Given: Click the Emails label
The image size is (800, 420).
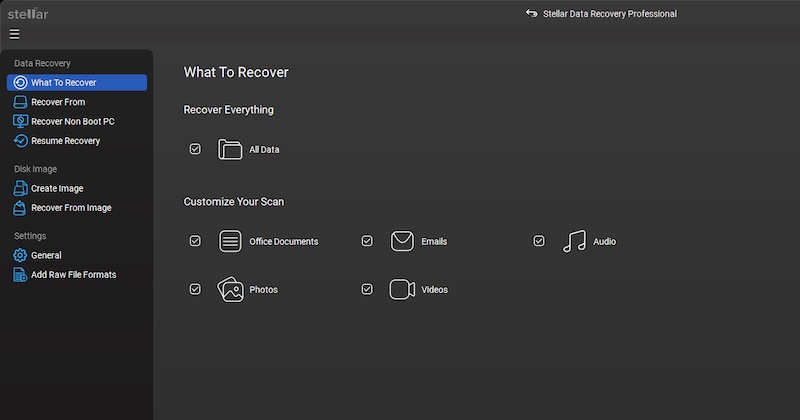Looking at the screenshot, I should coord(434,241).
